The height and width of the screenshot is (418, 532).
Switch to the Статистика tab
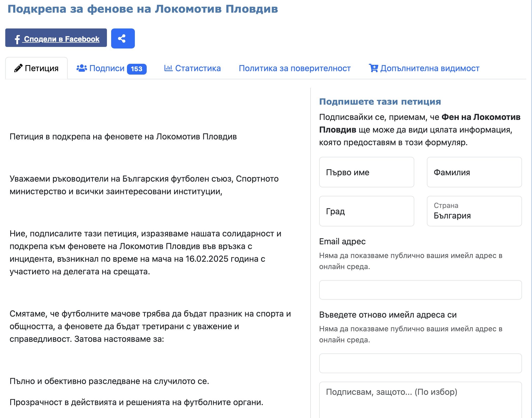point(193,68)
